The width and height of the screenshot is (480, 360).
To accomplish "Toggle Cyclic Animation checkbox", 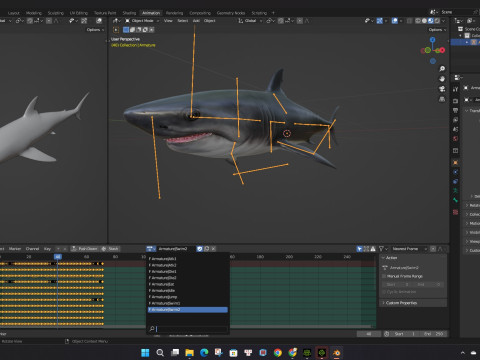I will click(384, 292).
